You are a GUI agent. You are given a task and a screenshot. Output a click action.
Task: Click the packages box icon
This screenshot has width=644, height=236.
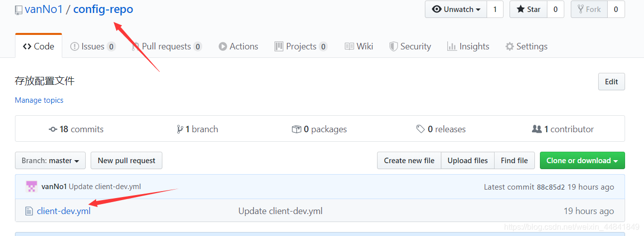click(x=296, y=129)
